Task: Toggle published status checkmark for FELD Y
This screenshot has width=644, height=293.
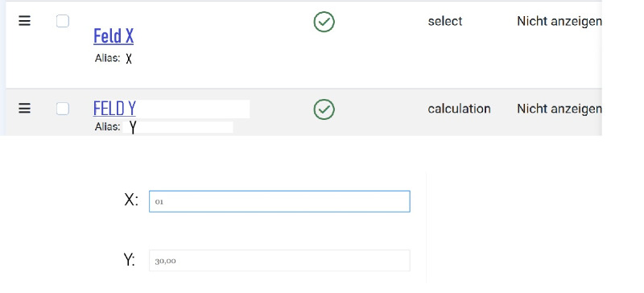Action: (324, 109)
